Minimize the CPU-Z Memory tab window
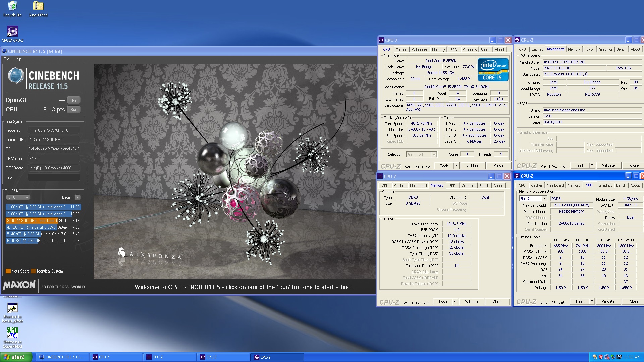This screenshot has height=362, width=644. (491, 176)
